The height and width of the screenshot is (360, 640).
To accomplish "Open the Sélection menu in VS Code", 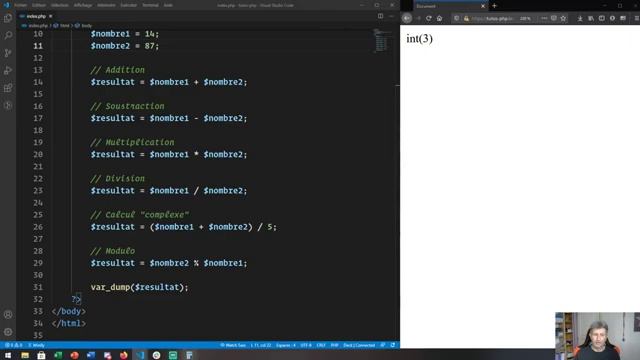I will click(60, 5).
